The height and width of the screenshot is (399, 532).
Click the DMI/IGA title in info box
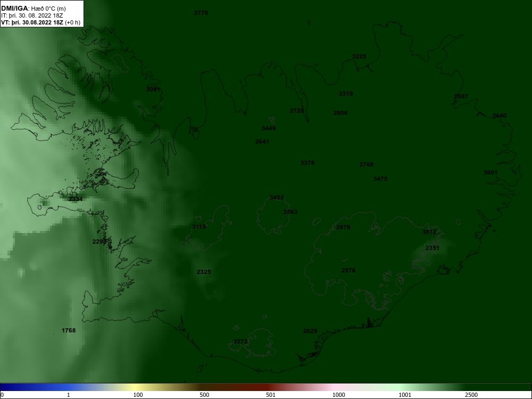pos(14,8)
